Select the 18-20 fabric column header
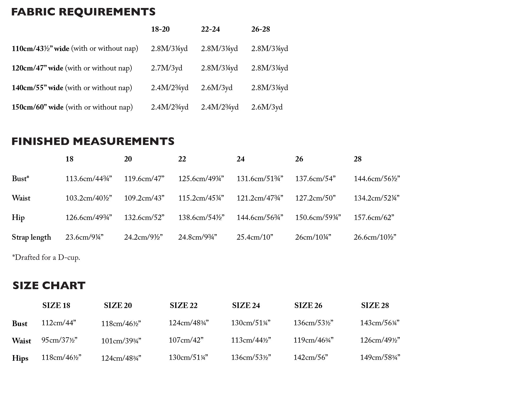Image resolution: width=532 pixels, height=399 pixels. 160,29
